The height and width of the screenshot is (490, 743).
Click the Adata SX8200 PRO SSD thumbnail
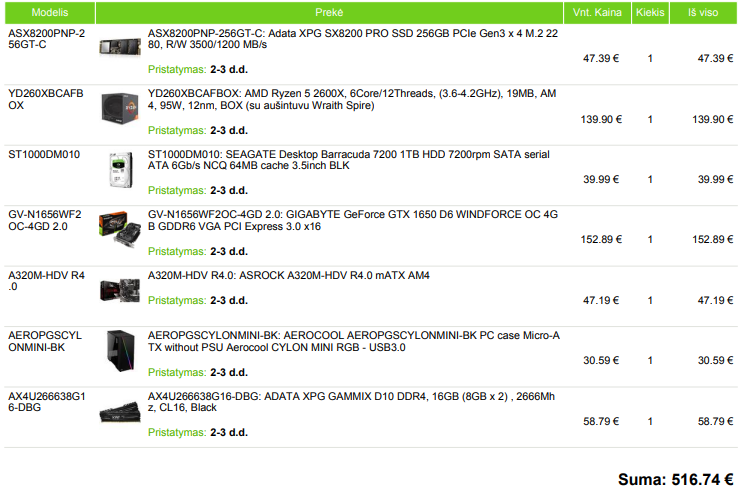(x=120, y=48)
